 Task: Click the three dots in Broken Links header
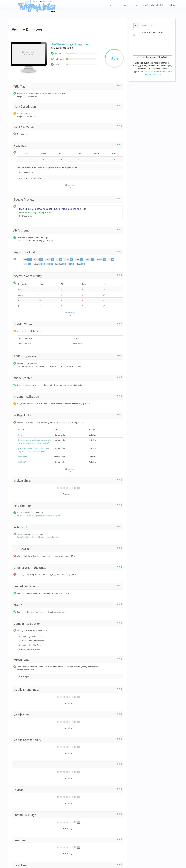[x=120, y=480]
